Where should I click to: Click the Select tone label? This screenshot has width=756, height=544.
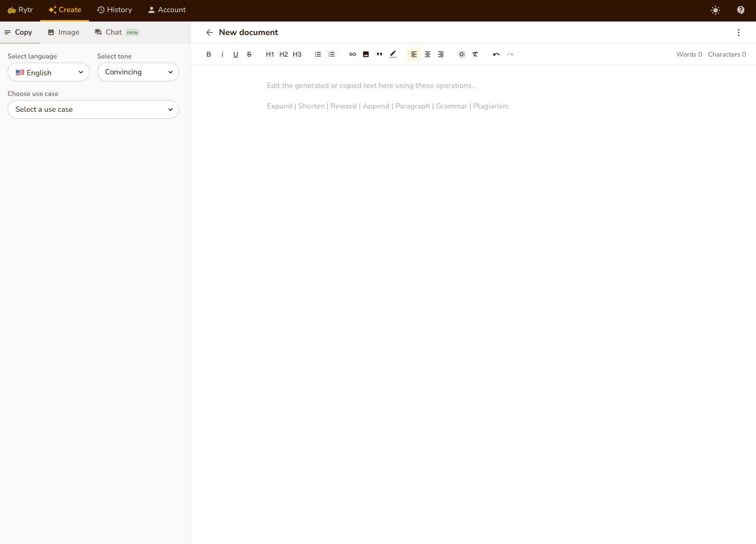click(x=115, y=56)
